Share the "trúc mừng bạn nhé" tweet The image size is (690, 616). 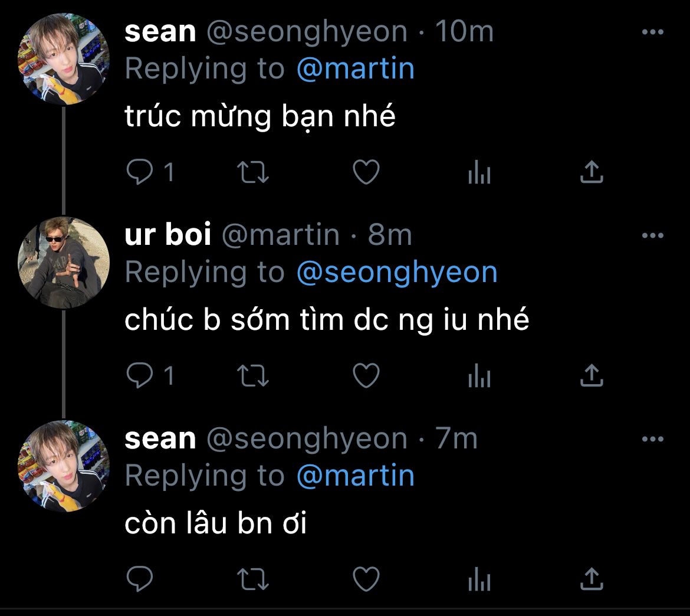tap(592, 172)
